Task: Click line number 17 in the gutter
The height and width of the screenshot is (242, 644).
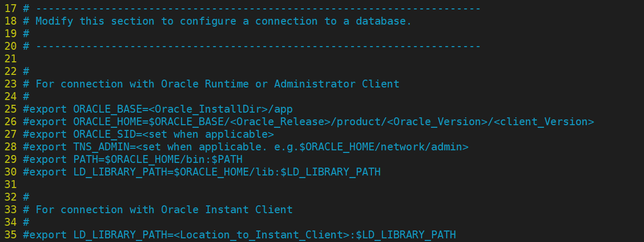Action: [10, 8]
